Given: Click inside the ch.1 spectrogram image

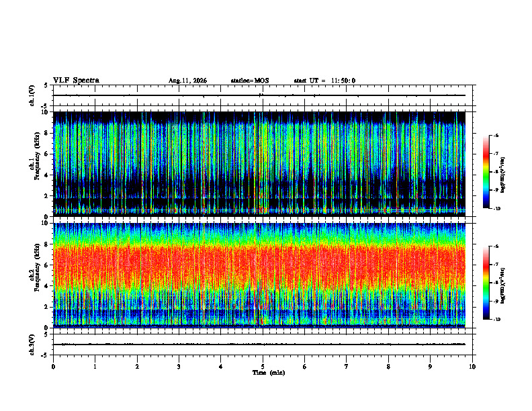Looking at the screenshot, I should pos(259,164).
